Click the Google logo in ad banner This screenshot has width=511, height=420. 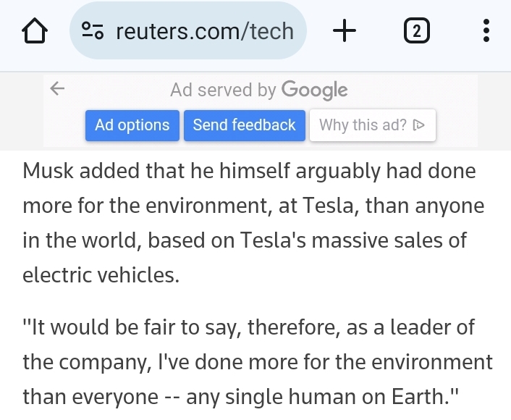pyautogui.click(x=314, y=91)
